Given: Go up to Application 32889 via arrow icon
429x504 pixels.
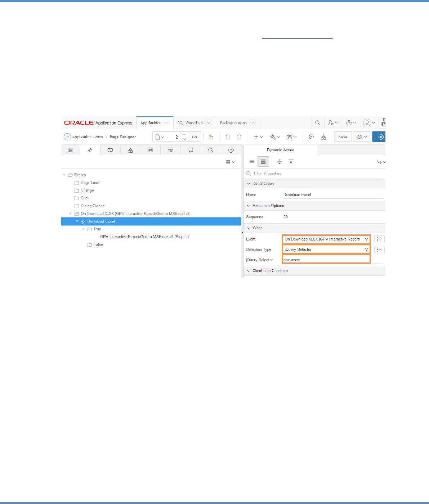Looking at the screenshot, I should click(x=67, y=137).
